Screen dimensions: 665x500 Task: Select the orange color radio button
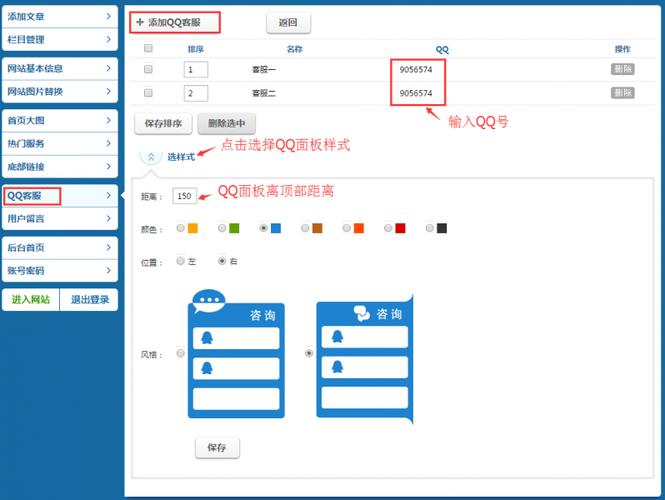click(346, 228)
